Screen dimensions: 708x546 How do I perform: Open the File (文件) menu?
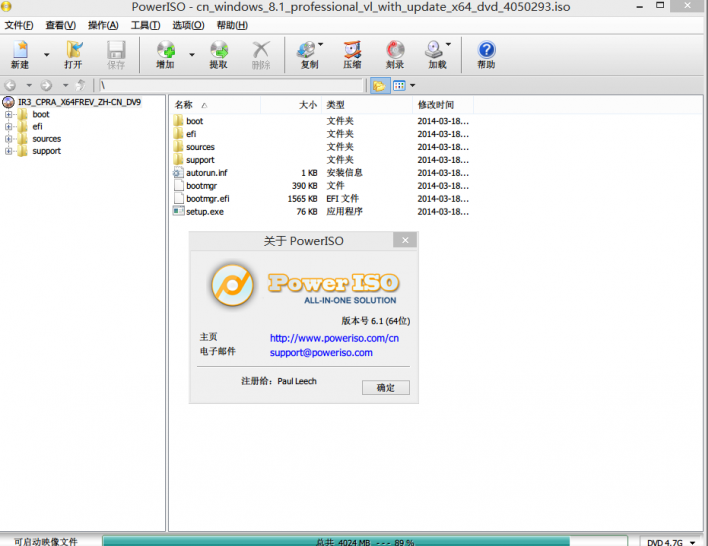19,25
